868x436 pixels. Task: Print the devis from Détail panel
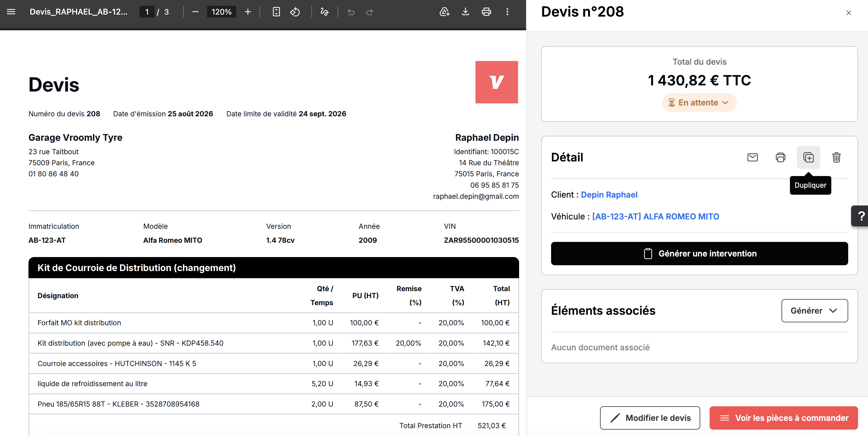pyautogui.click(x=780, y=157)
